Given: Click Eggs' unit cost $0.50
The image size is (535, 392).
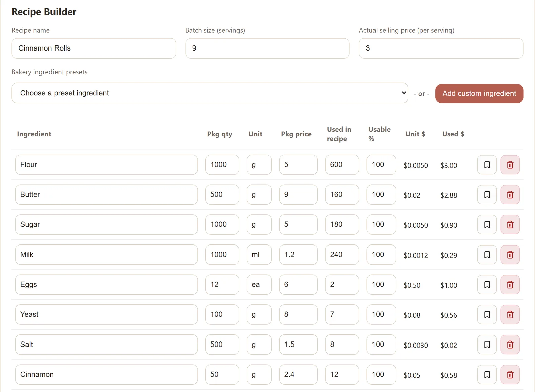Looking at the screenshot, I should 412,285.
